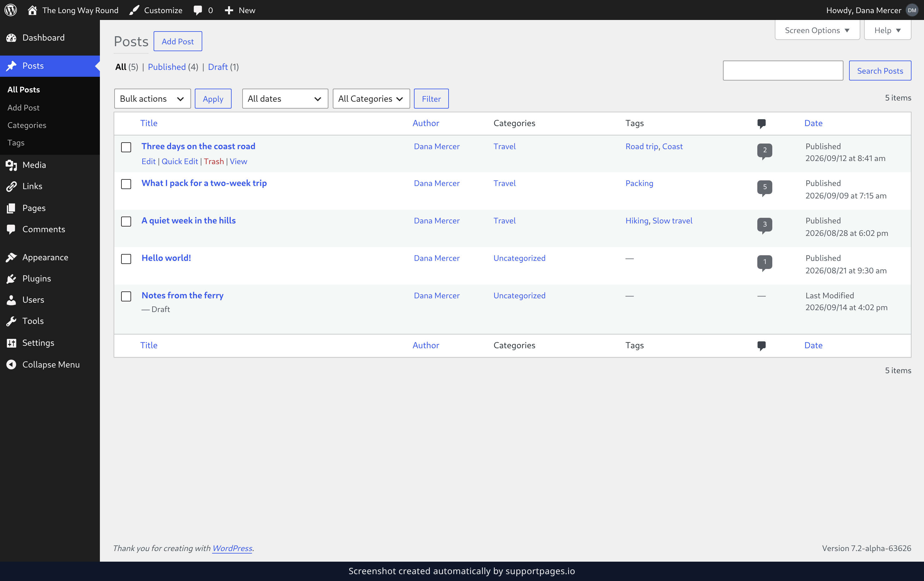Open the 5 comments bubble for the packing post
924x581 pixels.
pos(764,188)
